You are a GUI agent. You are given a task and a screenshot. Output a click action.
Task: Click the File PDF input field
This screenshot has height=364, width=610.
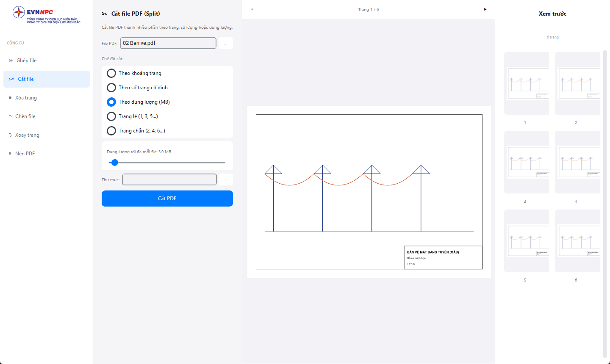(x=168, y=43)
